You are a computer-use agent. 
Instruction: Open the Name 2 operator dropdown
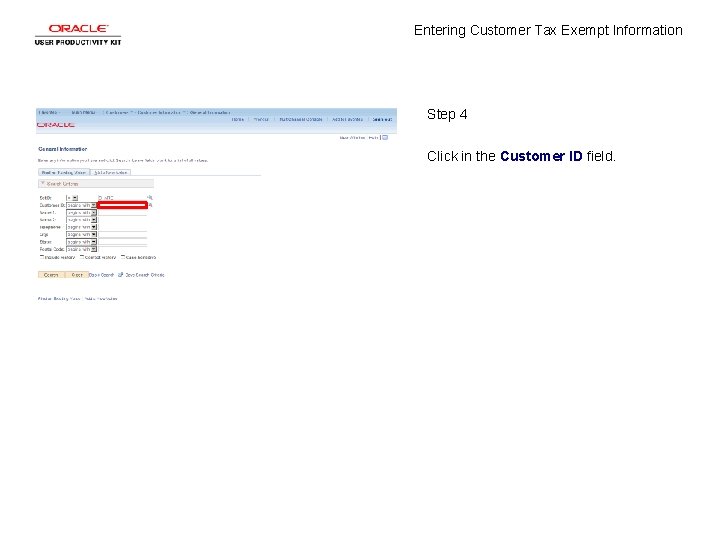coord(81,220)
